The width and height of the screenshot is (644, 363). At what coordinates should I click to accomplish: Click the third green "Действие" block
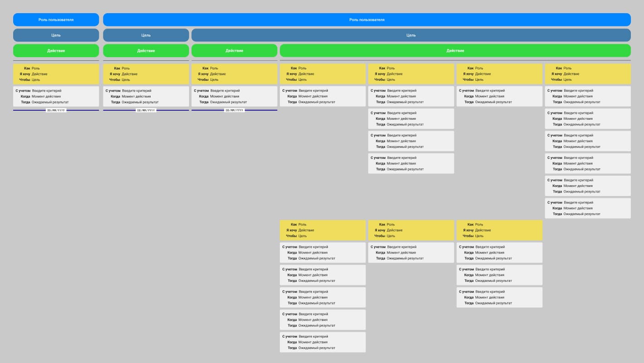(234, 50)
